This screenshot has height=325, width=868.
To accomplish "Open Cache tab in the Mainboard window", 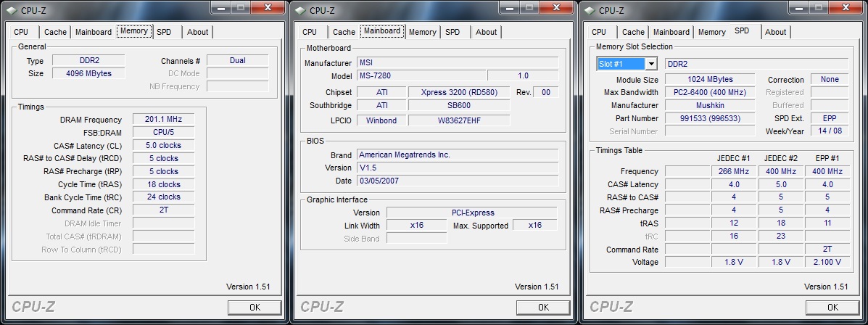I will (344, 32).
